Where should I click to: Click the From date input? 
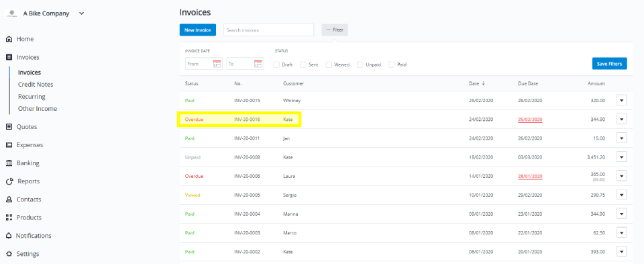click(204, 64)
